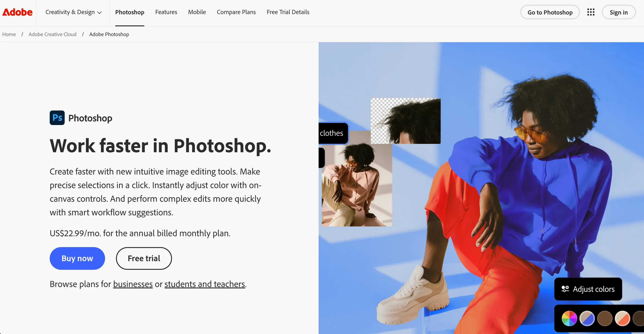Open the Features tab
Image resolution: width=644 pixels, height=334 pixels.
click(166, 12)
